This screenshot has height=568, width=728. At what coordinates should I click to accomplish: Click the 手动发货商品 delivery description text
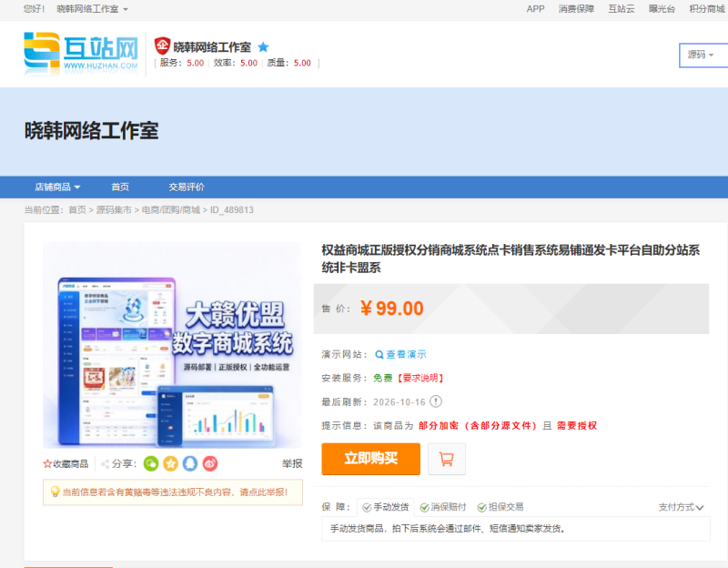(x=447, y=529)
